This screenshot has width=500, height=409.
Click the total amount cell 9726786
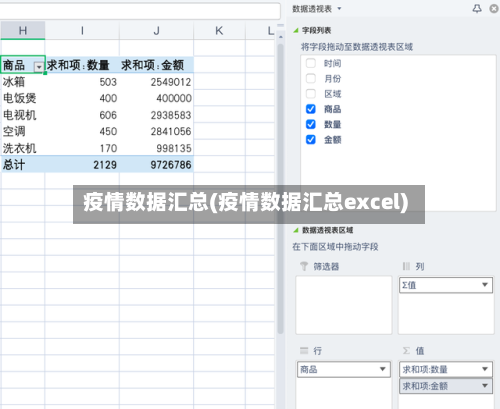156,164
